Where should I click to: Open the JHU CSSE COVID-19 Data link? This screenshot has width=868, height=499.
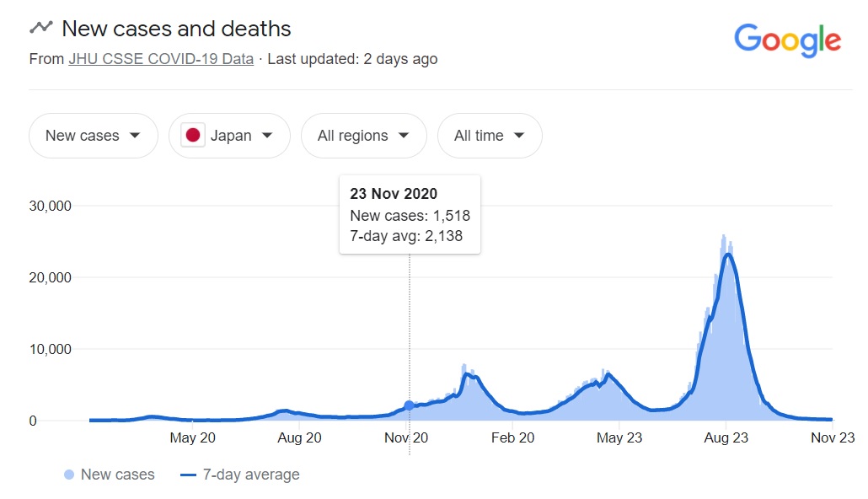[x=161, y=59]
